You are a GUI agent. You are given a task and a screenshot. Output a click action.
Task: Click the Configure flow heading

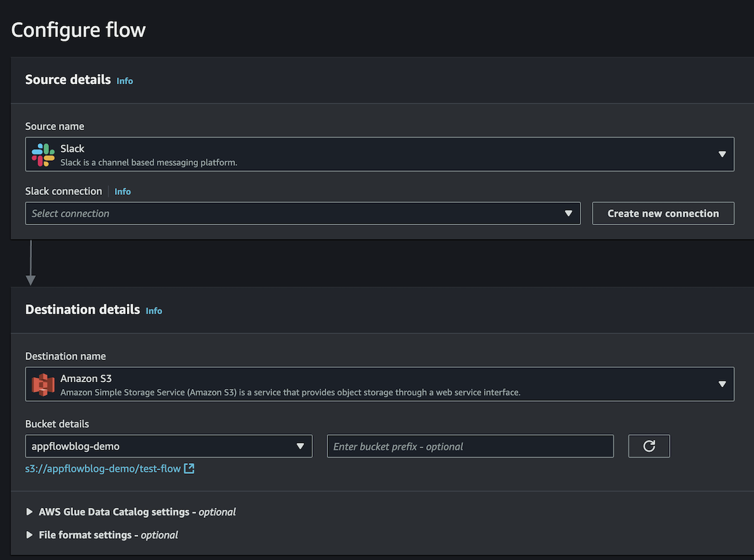tap(79, 30)
